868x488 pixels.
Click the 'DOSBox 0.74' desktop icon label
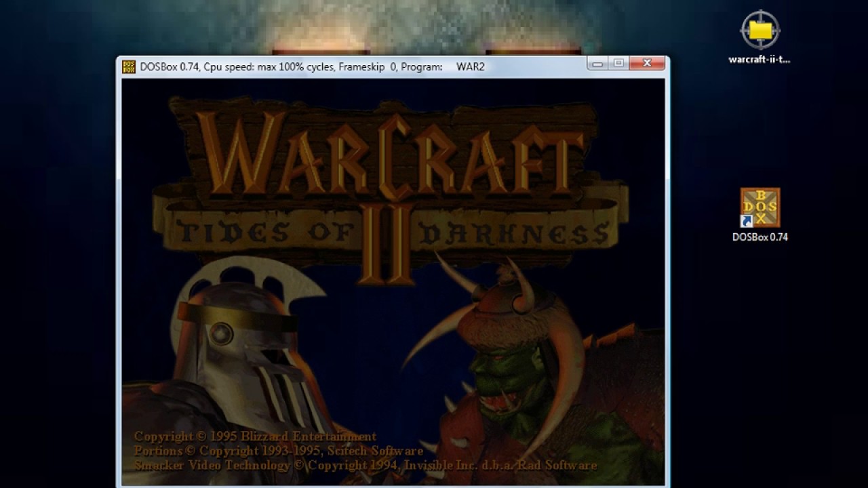(x=760, y=237)
